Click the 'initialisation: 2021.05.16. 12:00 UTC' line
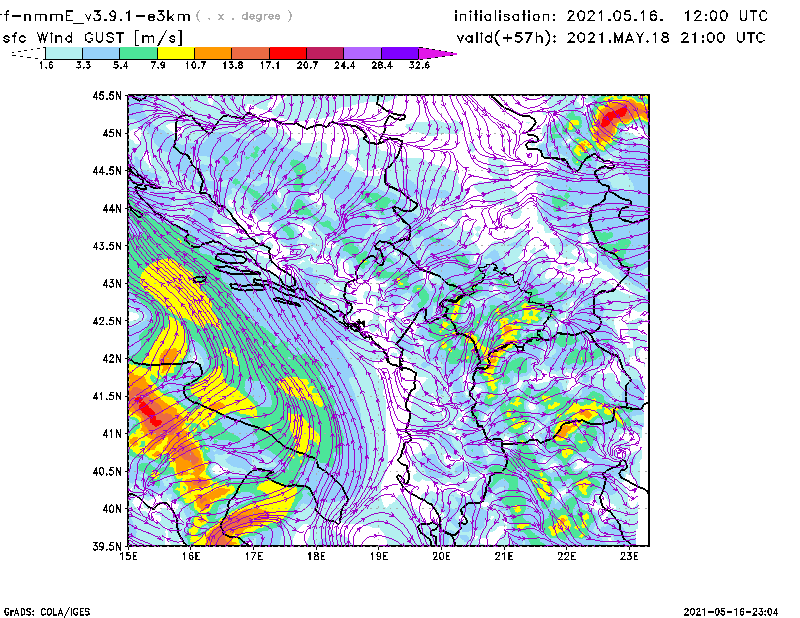 [x=611, y=16]
